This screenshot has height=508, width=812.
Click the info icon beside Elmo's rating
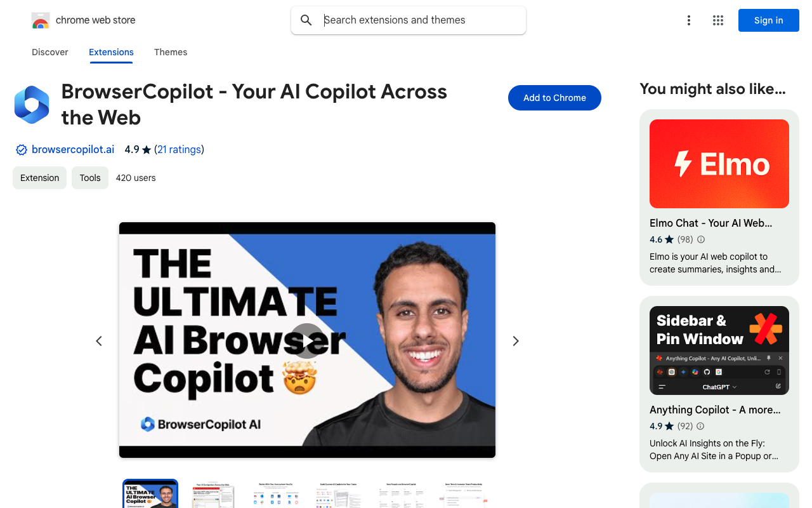pyautogui.click(x=701, y=239)
